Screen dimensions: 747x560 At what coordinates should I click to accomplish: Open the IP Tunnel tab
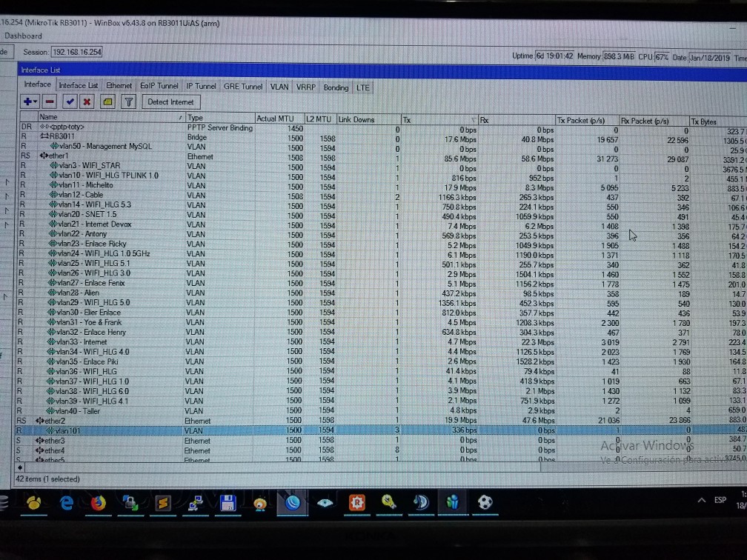[x=201, y=86]
